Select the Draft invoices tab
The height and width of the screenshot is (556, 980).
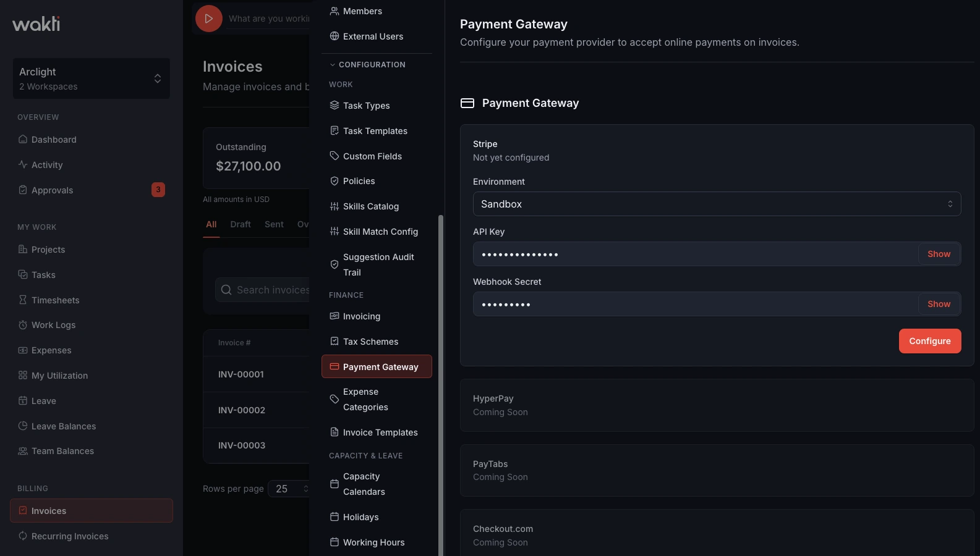[x=241, y=224]
